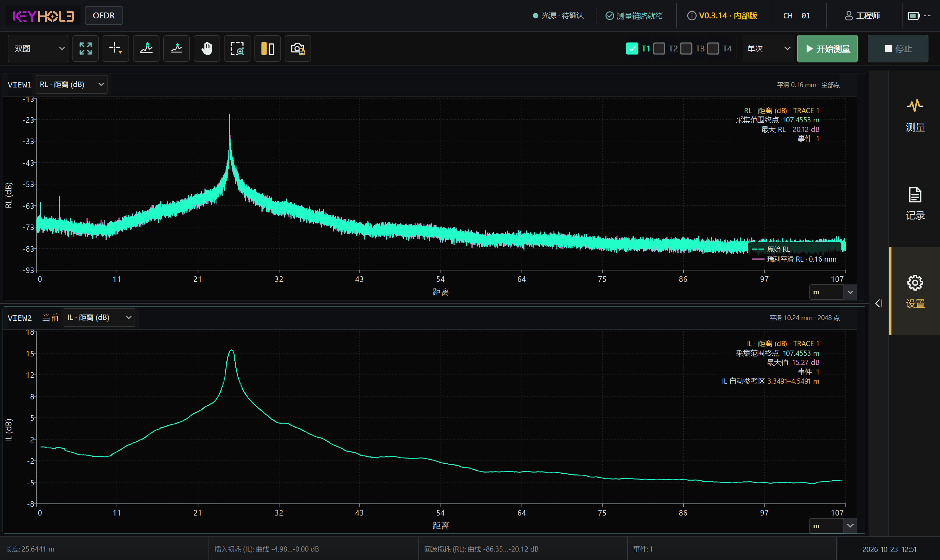
Task: Click the OFDR mode button
Action: click(x=104, y=15)
